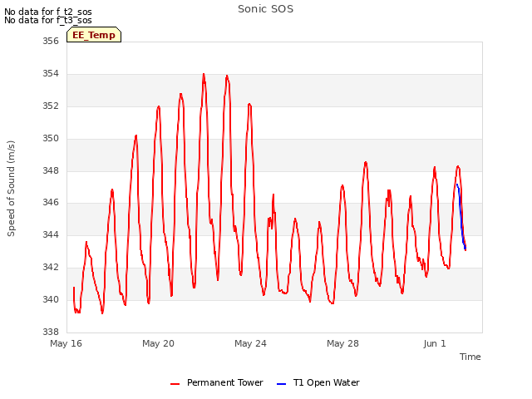
Task: Click the 356 y-axis tick label
Action: (51, 42)
